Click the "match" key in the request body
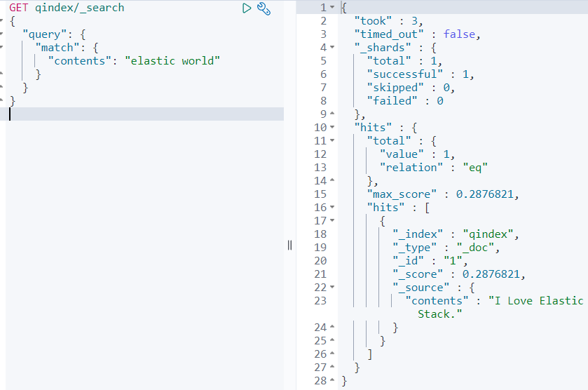This screenshot has height=390, width=588. click(x=57, y=48)
